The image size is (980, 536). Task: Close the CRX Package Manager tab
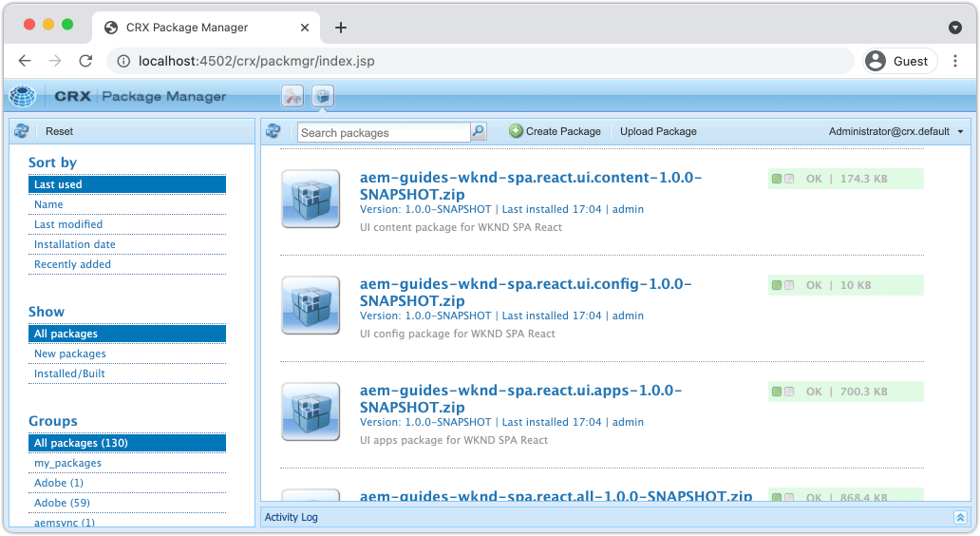[x=305, y=28]
